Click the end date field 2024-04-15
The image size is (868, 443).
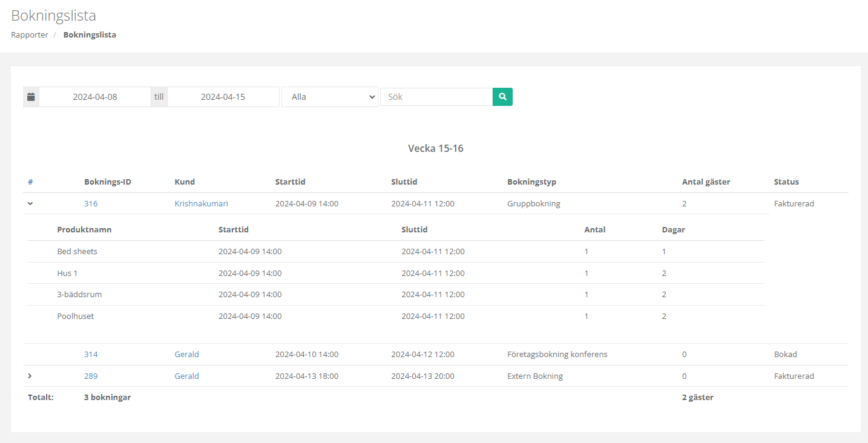click(223, 97)
